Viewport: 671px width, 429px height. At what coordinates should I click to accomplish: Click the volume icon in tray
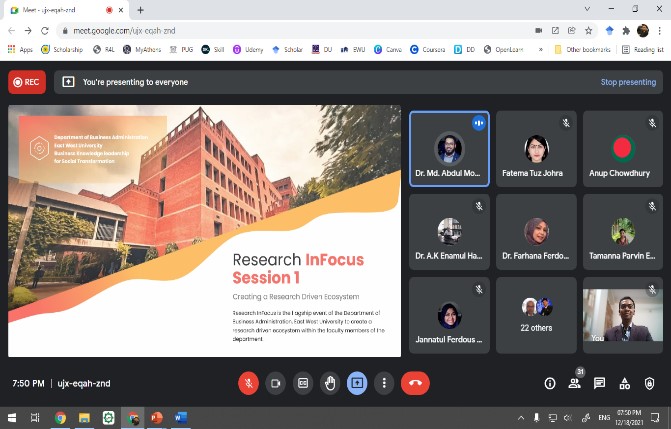[x=568, y=417]
